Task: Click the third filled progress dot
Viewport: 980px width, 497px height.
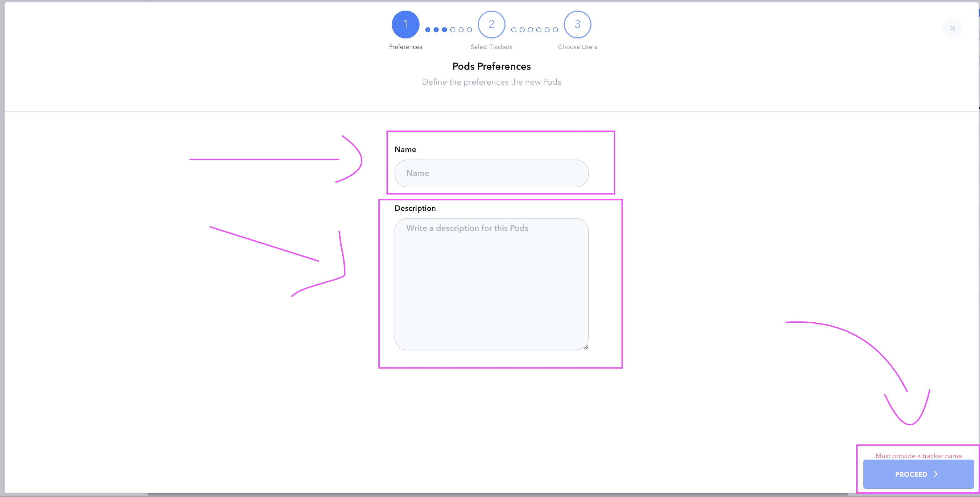Action: [x=444, y=30]
